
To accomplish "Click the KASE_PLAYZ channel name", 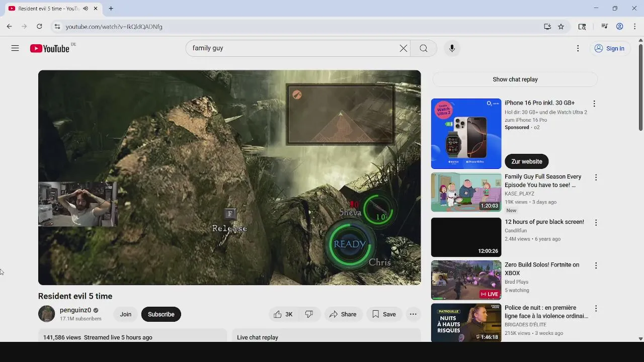I will (519, 194).
